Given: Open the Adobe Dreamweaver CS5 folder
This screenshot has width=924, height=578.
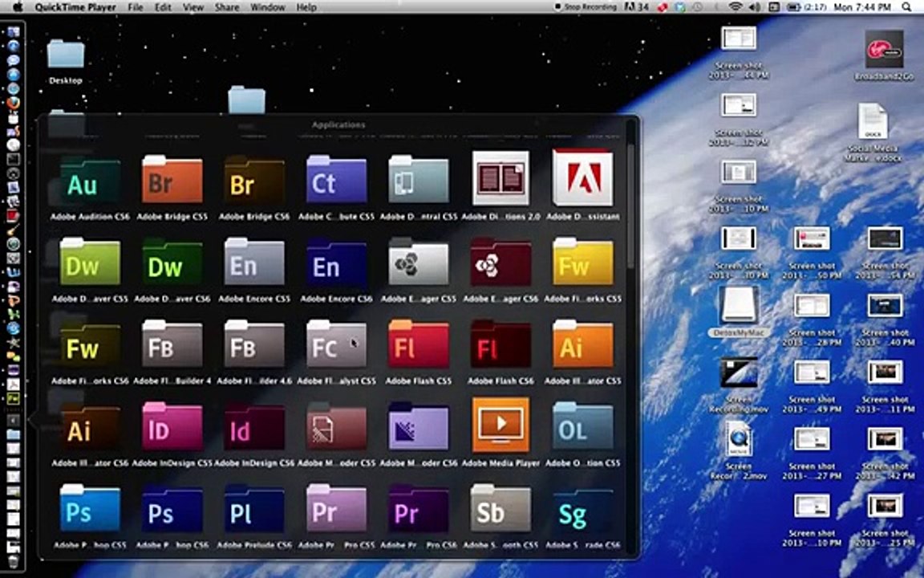Looking at the screenshot, I should [x=90, y=262].
